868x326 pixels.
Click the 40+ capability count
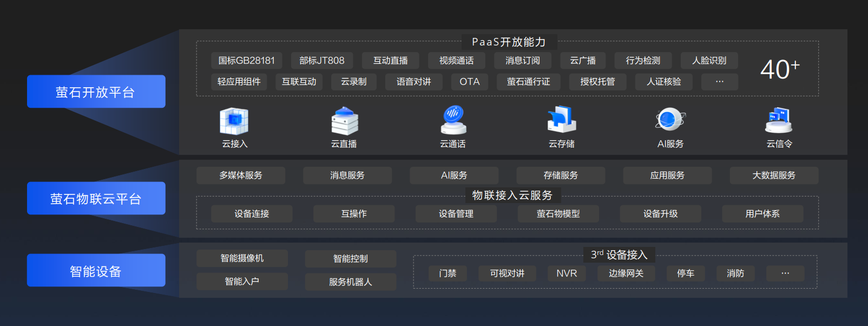pyautogui.click(x=780, y=69)
